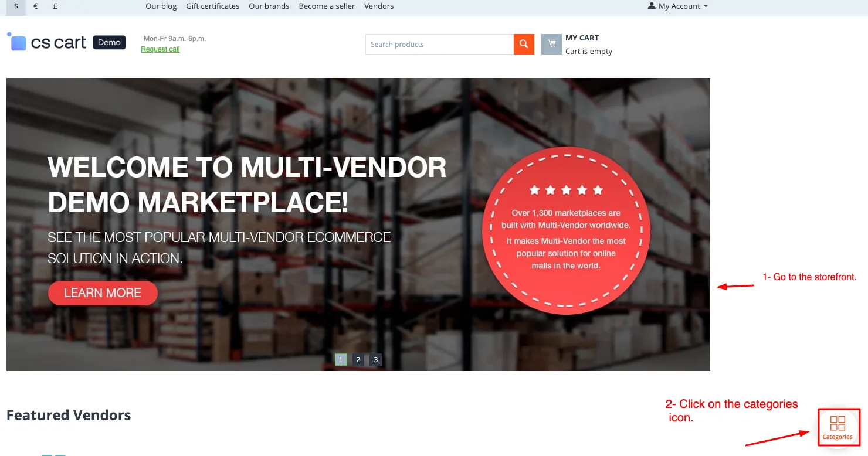This screenshot has width=868, height=456.
Task: Open Gift certificates page
Action: [x=212, y=6]
